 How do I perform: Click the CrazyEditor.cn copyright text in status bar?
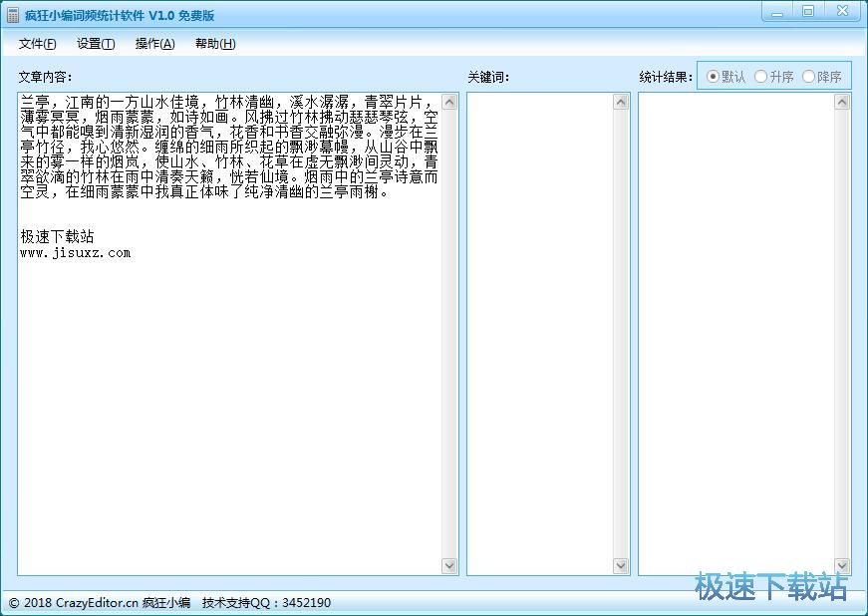(100, 603)
